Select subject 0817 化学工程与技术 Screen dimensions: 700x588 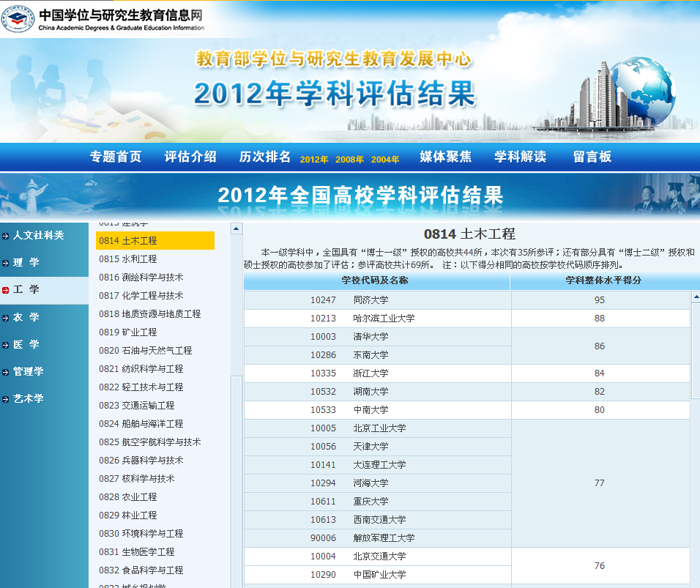(x=141, y=296)
